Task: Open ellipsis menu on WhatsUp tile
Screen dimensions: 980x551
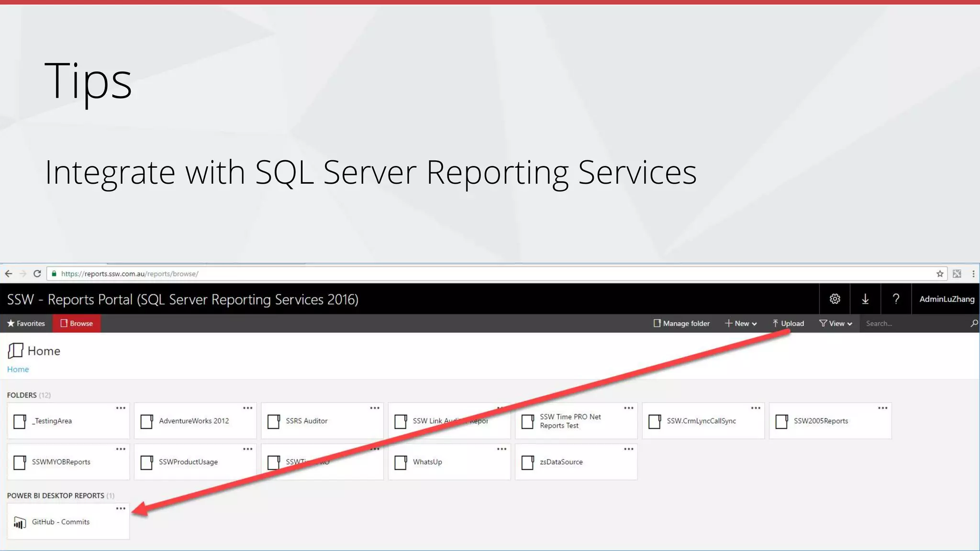Action: (x=501, y=449)
